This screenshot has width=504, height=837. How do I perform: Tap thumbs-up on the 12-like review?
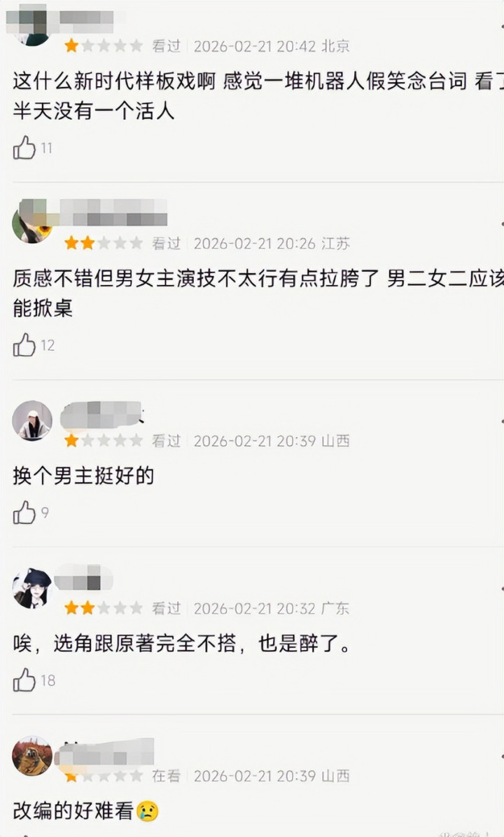pos(24,345)
